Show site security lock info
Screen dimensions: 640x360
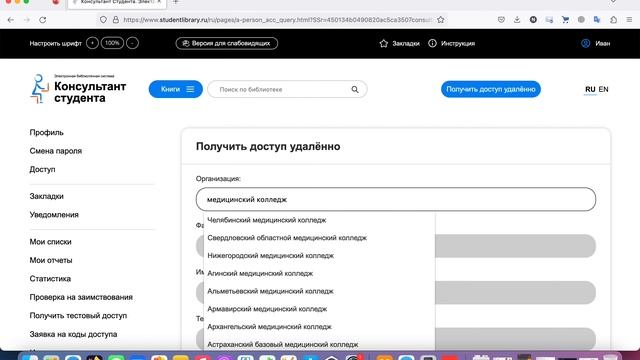(x=116, y=20)
